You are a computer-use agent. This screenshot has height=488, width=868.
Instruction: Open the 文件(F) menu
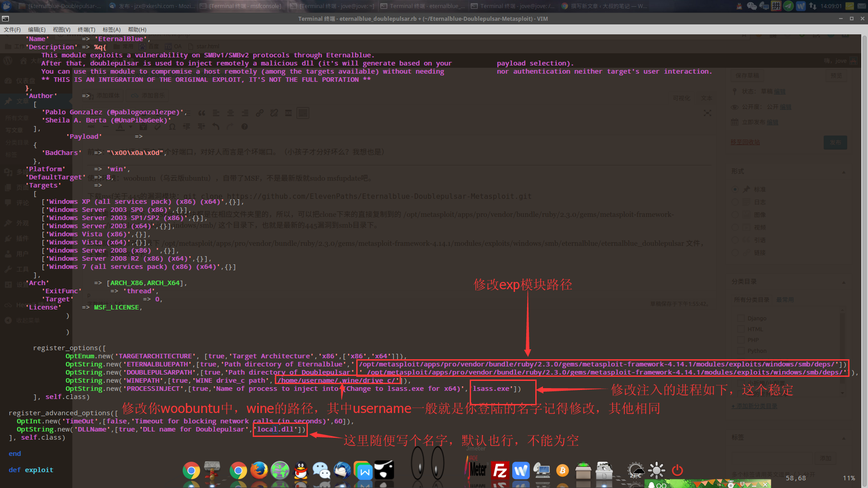point(12,29)
